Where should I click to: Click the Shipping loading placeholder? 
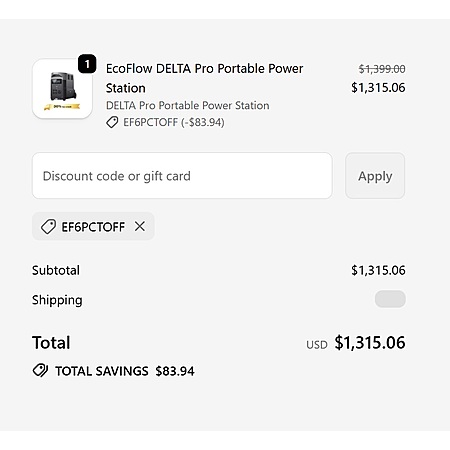click(390, 299)
